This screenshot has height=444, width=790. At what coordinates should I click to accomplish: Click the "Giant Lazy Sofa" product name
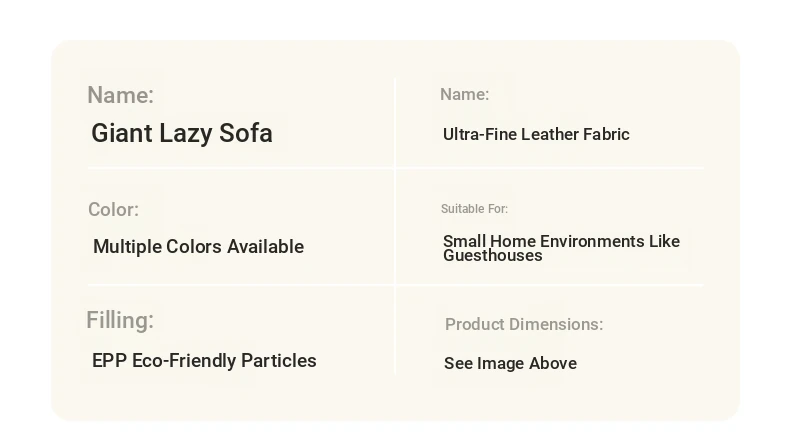click(181, 133)
